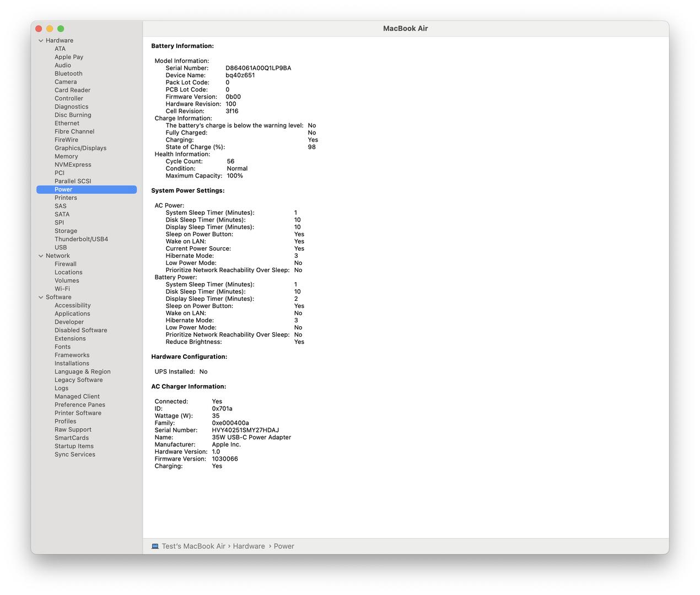Select Camera in the sidebar
Viewport: 700px width, 595px height.
click(x=66, y=82)
